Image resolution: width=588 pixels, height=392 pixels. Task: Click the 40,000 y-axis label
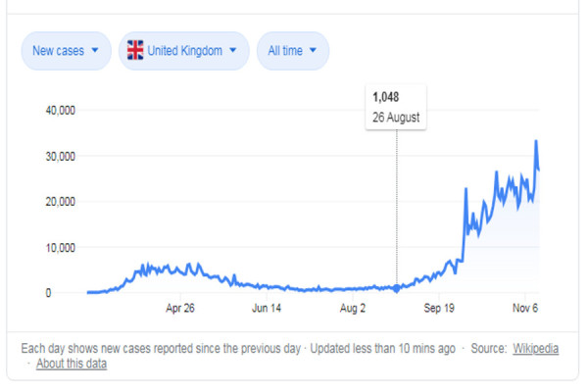click(61, 110)
